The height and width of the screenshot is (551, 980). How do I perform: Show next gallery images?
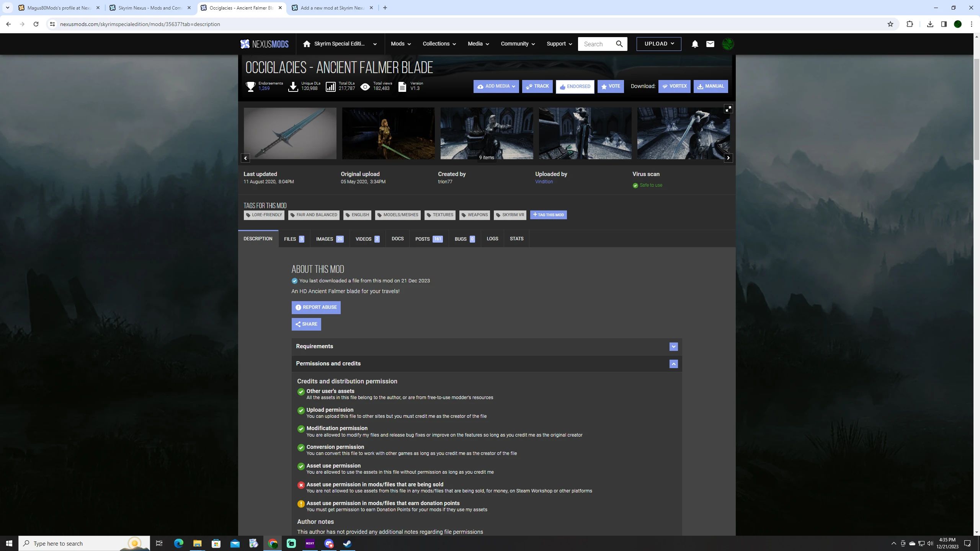pos(728,158)
